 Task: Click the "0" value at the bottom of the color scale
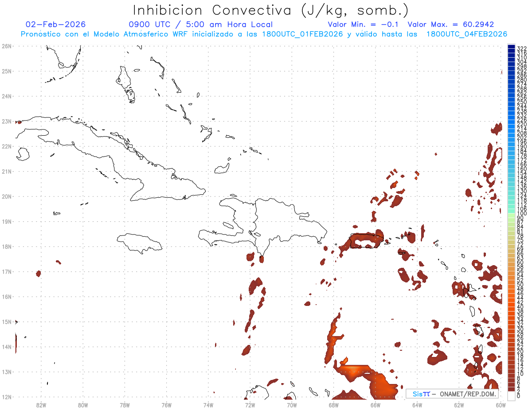pos(519,396)
